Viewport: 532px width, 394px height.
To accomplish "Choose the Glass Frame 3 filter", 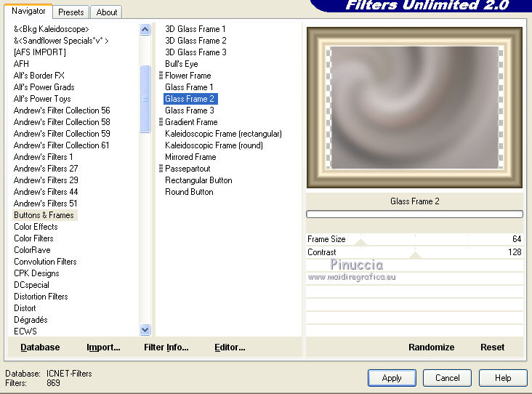I will pos(189,110).
